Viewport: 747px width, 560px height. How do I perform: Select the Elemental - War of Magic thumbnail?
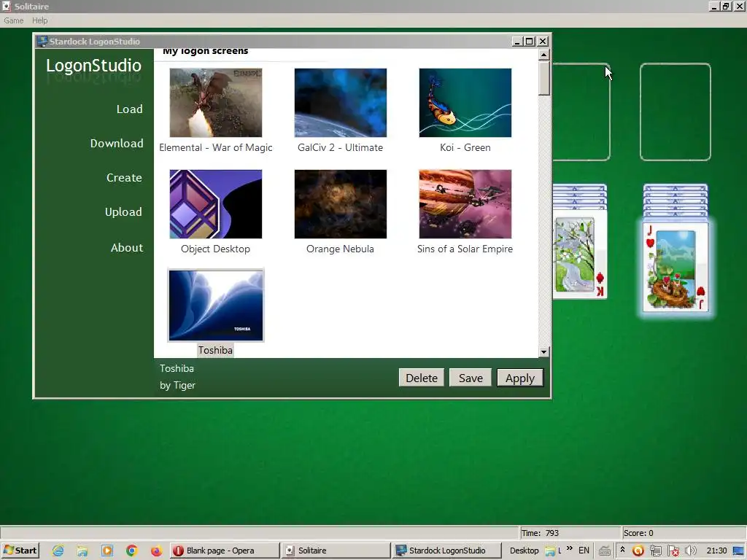click(x=216, y=103)
